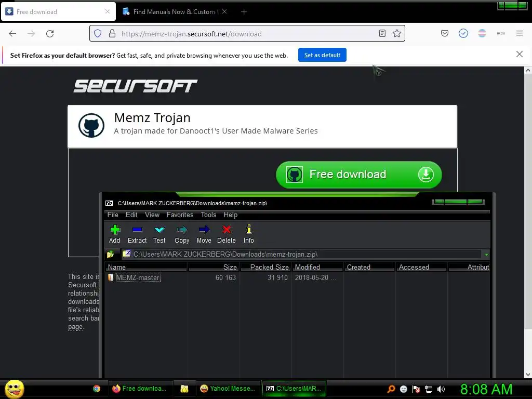
Task: Open the network tray icon
Action: pos(429,389)
